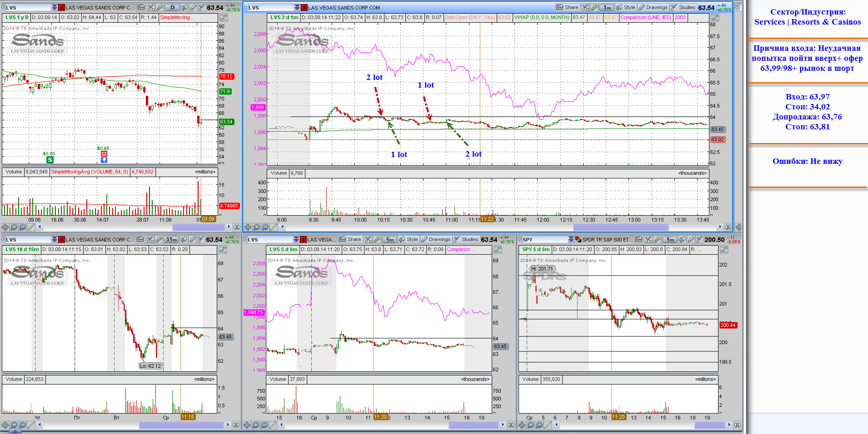Click scroll-right arrow under LVS daily chart
The height and width of the screenshot is (434, 868).
click(x=228, y=227)
